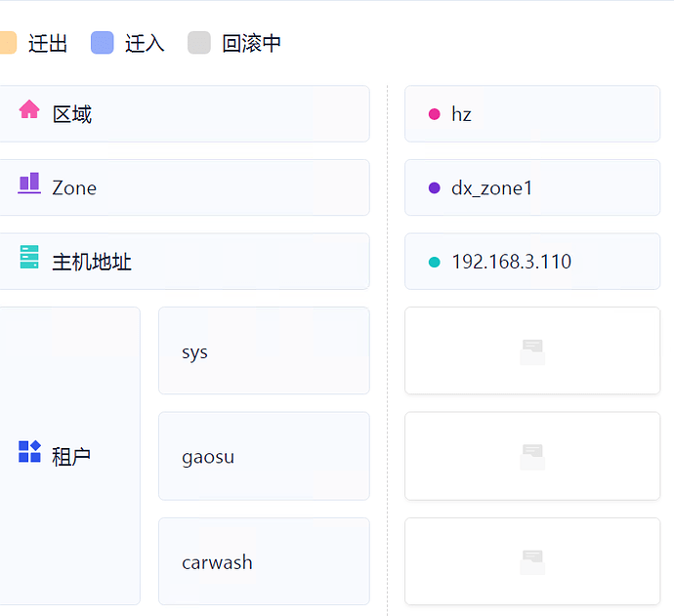Click the empty placeholder icon next to gaosu
The image size is (674, 616).
(532, 456)
